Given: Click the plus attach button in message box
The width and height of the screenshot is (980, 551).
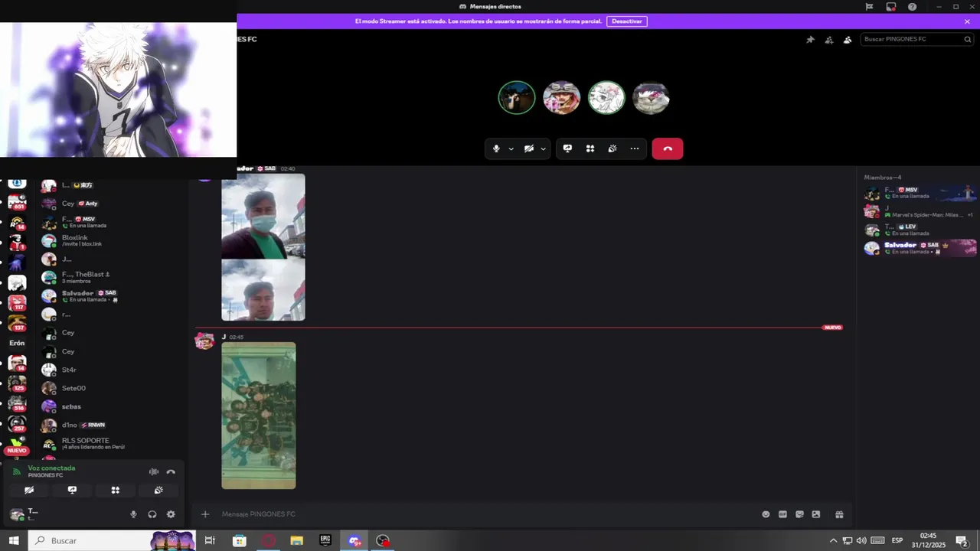Looking at the screenshot, I should click(x=205, y=514).
